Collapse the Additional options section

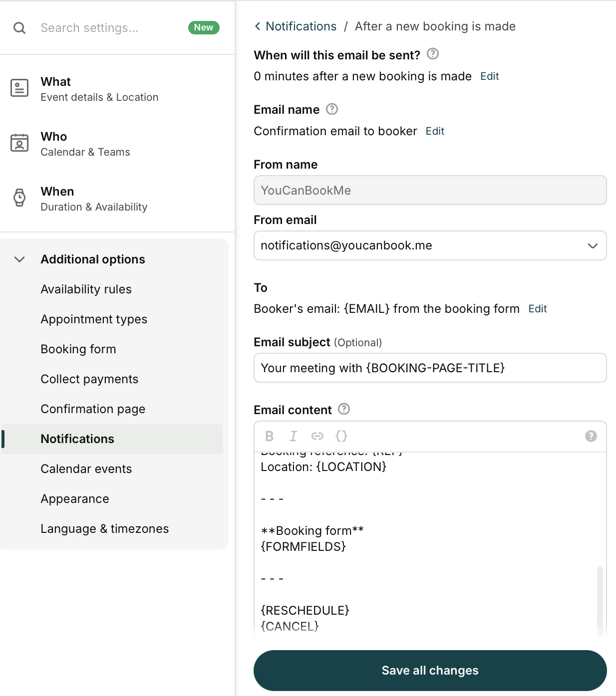[19, 259]
